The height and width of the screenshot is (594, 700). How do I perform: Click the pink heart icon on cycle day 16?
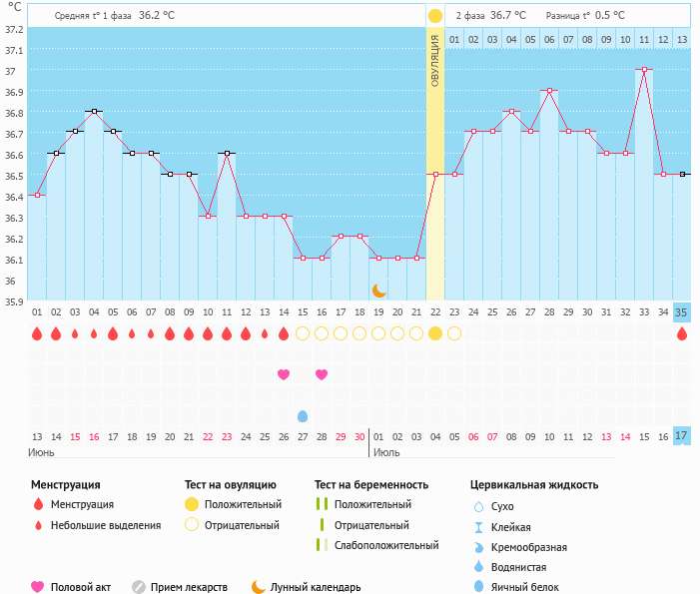pyautogui.click(x=322, y=374)
